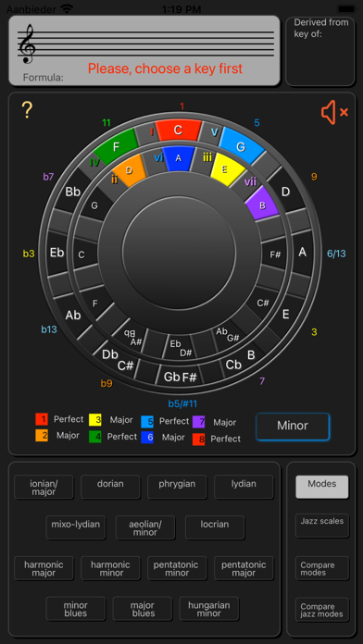The width and height of the screenshot is (363, 644).
Task: Click the dark blue 6 Major legend swatch
Action: pos(147,438)
